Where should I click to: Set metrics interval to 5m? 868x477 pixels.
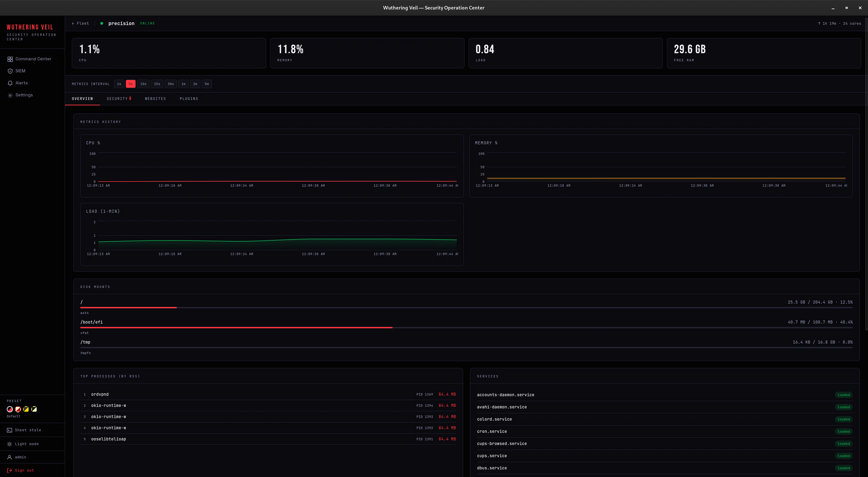(x=207, y=84)
